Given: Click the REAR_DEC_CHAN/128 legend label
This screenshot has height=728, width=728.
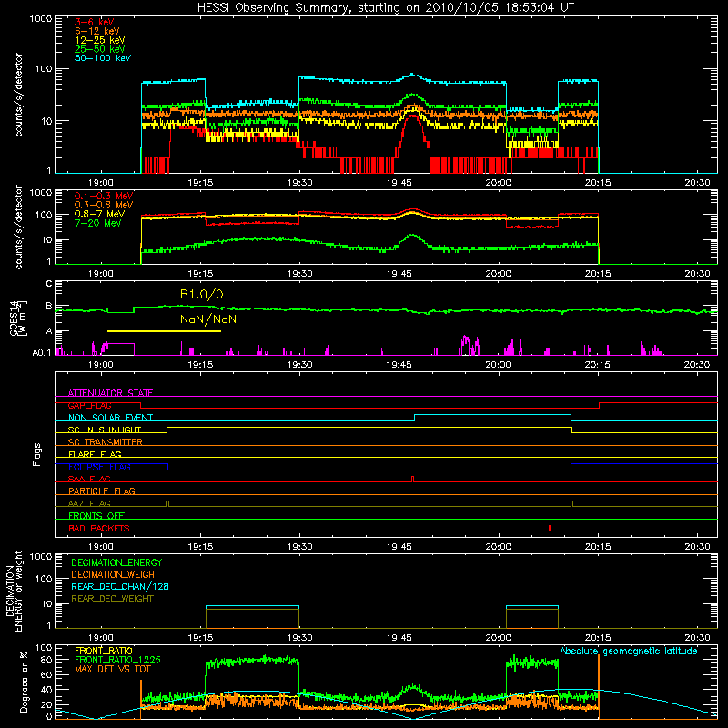Looking at the screenshot, I should (120, 586).
